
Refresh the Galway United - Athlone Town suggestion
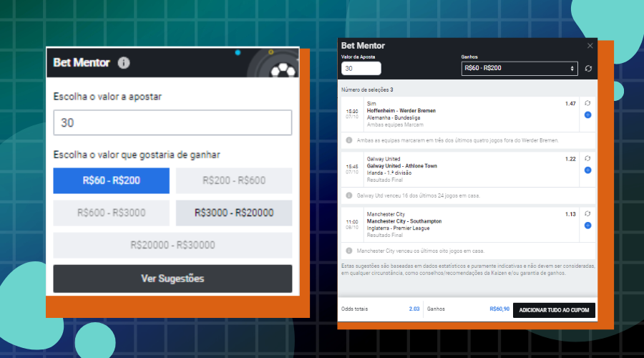tap(587, 158)
